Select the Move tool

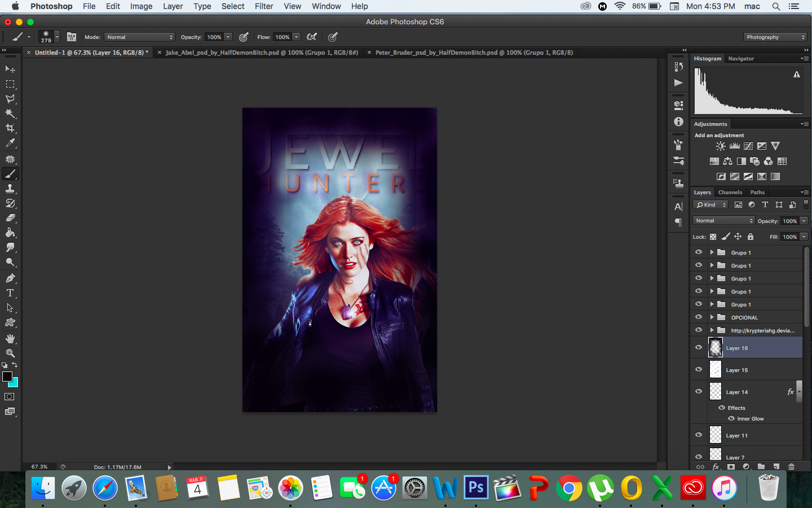point(10,69)
